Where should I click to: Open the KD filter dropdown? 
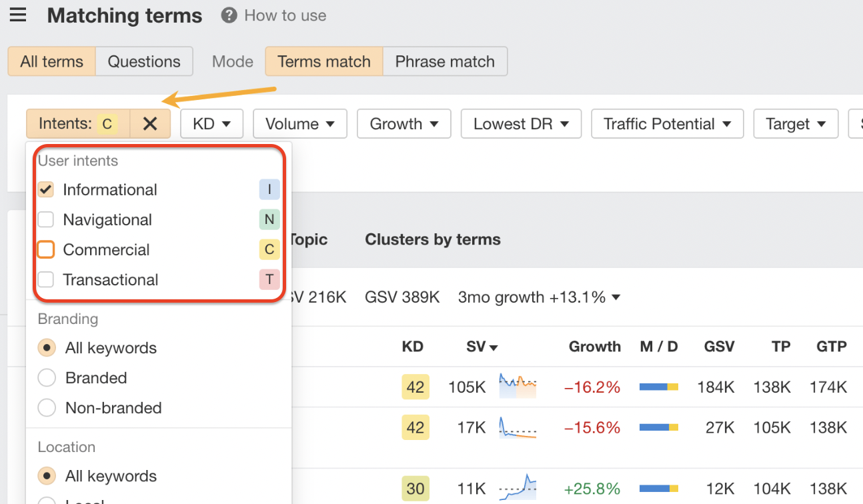(x=211, y=123)
